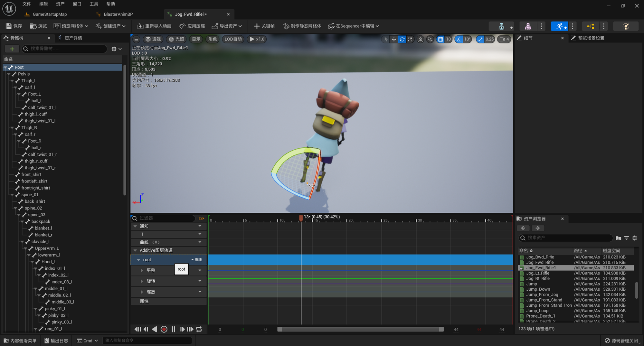Image resolution: width=644 pixels, height=346 pixels.
Task: Open asset browser view settings gear
Action: [x=635, y=238]
